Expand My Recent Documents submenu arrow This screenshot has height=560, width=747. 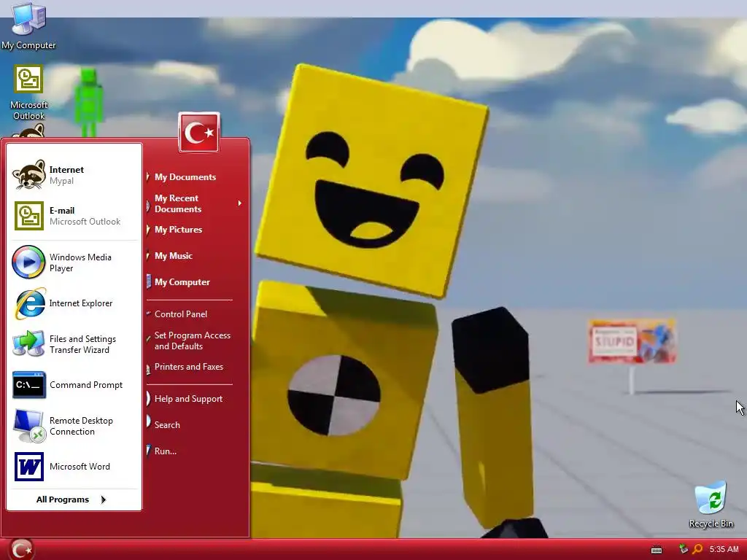click(x=239, y=203)
